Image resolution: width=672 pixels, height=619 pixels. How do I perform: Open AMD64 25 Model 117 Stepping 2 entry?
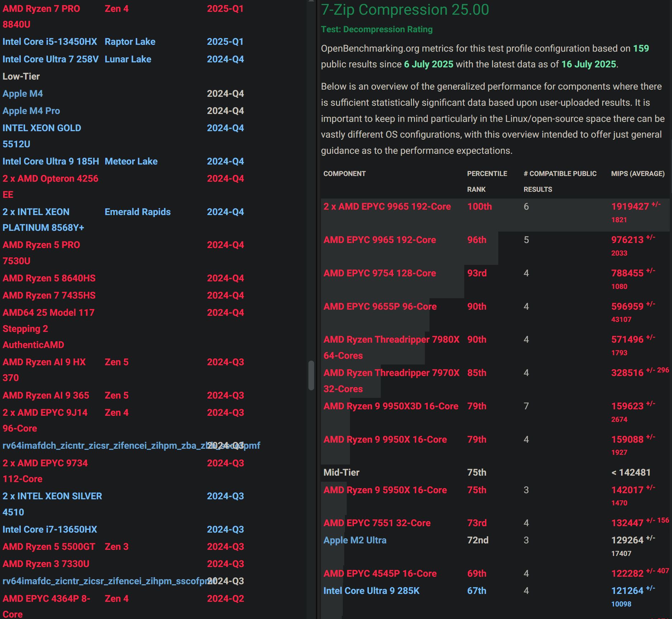(x=48, y=329)
